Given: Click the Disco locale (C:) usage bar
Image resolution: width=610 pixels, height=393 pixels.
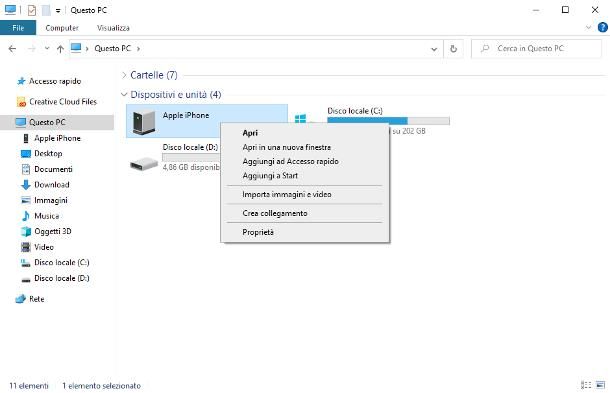Looking at the screenshot, I should (388, 121).
